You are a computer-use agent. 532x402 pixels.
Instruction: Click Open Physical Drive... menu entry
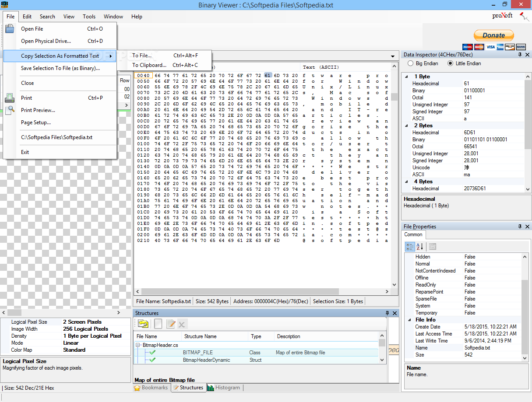60,41
